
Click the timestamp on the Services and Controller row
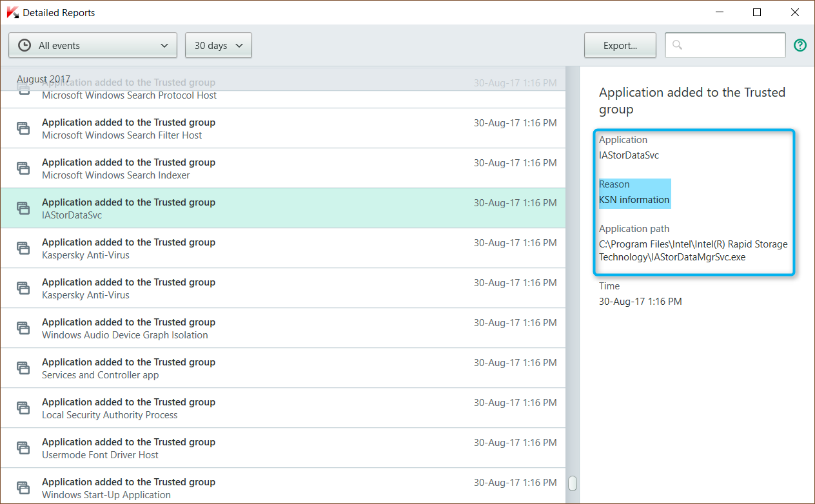(x=515, y=363)
